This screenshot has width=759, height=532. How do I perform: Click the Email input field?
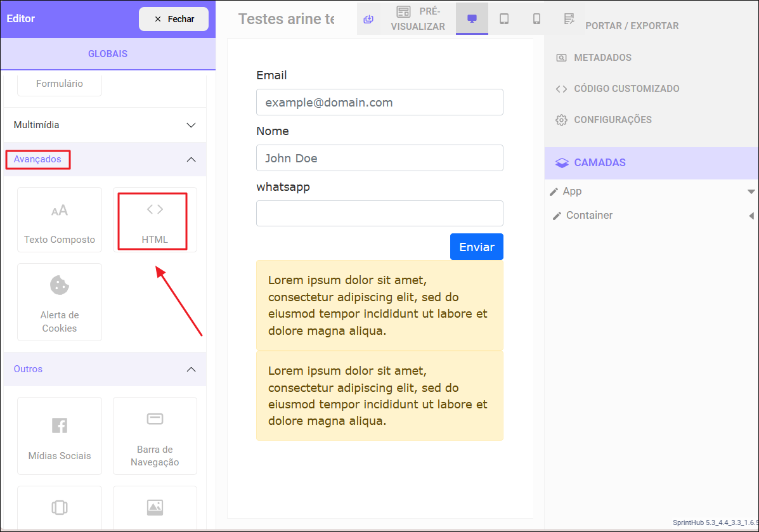click(x=379, y=102)
